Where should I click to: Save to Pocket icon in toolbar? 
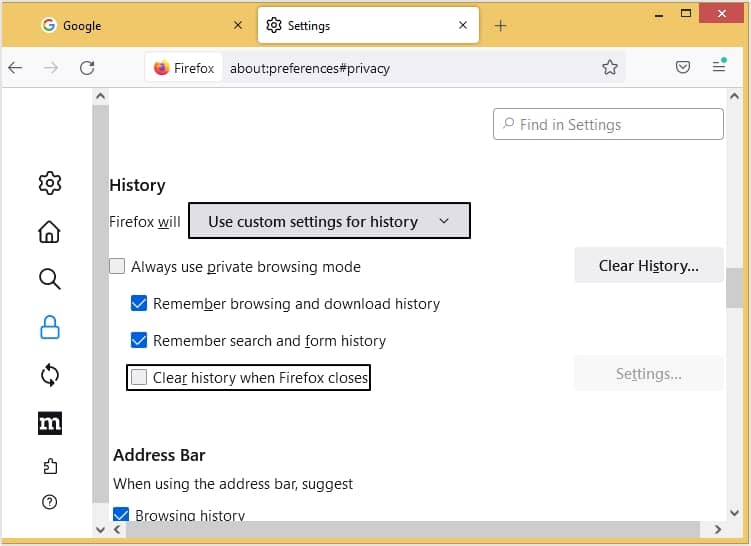point(683,67)
